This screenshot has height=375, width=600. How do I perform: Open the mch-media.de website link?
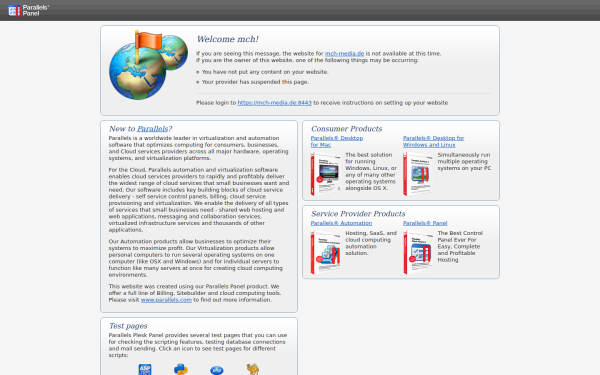coord(344,54)
